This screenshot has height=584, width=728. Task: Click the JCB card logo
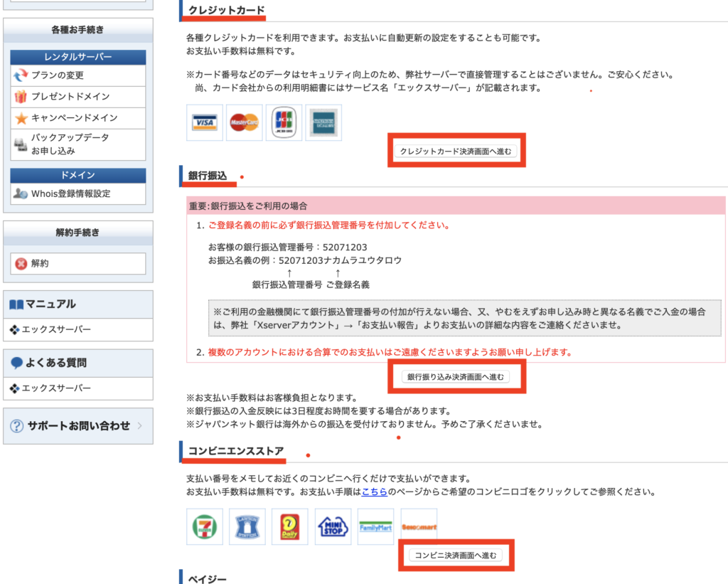pyautogui.click(x=284, y=122)
